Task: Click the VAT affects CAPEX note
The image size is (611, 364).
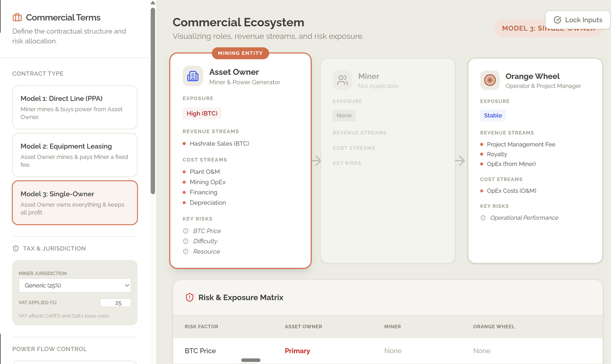Action: coord(64,316)
